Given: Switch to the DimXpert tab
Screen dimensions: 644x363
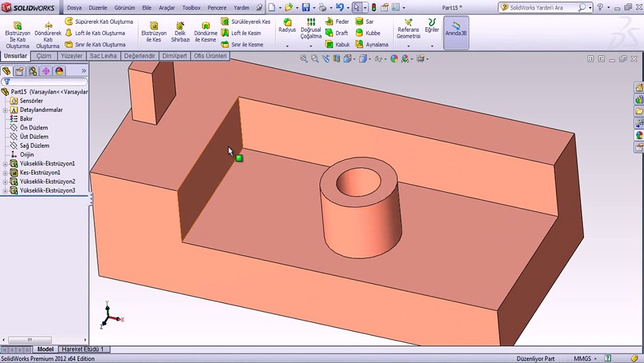Looking at the screenshot, I should [174, 56].
